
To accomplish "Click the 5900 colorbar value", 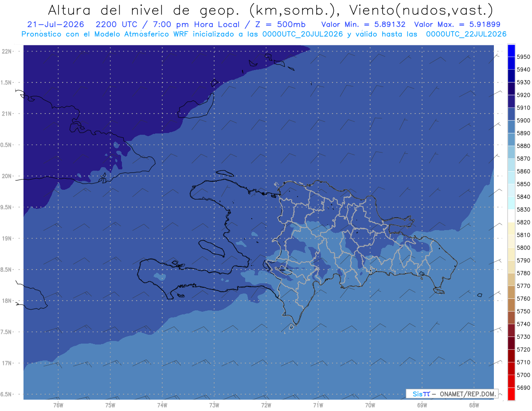I will point(524,121).
